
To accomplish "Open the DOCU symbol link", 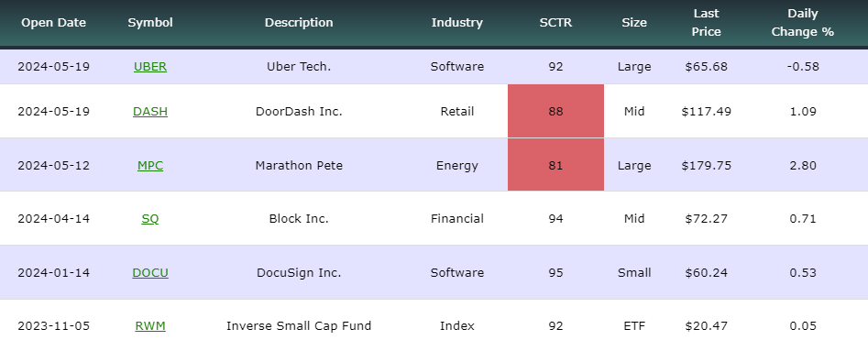I will coord(150,273).
